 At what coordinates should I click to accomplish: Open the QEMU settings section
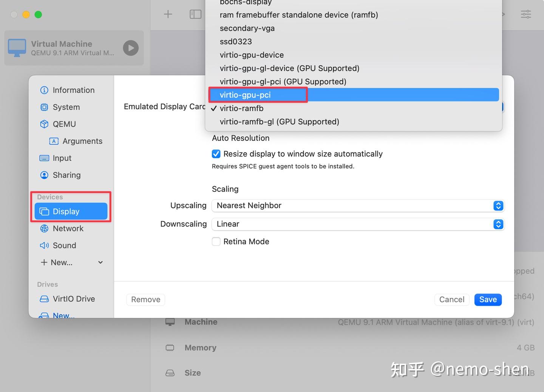pos(63,124)
